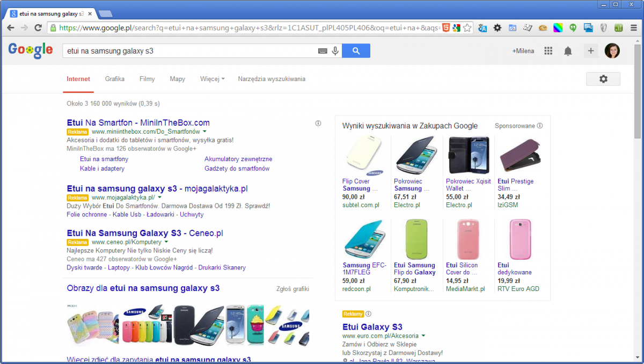Open the +Milena profile link
Viewport: 644px width, 364px height.
[x=523, y=51]
